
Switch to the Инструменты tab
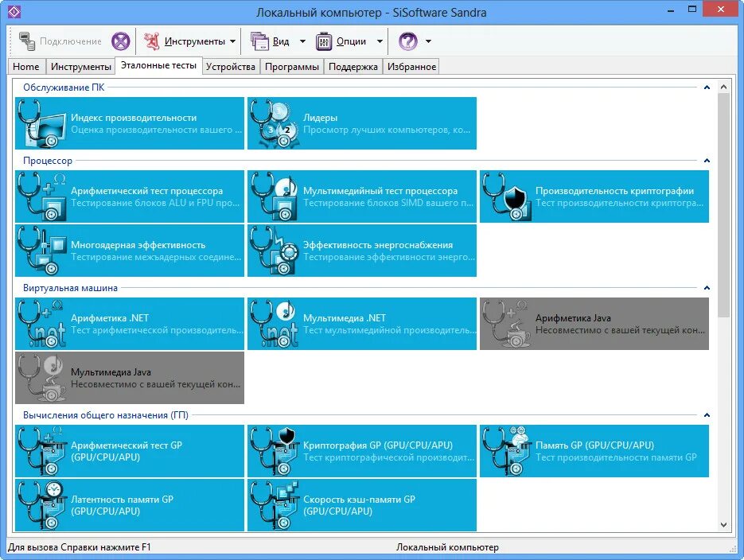tap(80, 66)
